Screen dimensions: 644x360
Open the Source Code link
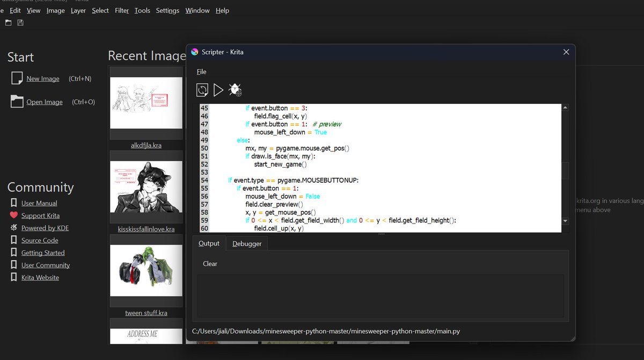pos(40,240)
